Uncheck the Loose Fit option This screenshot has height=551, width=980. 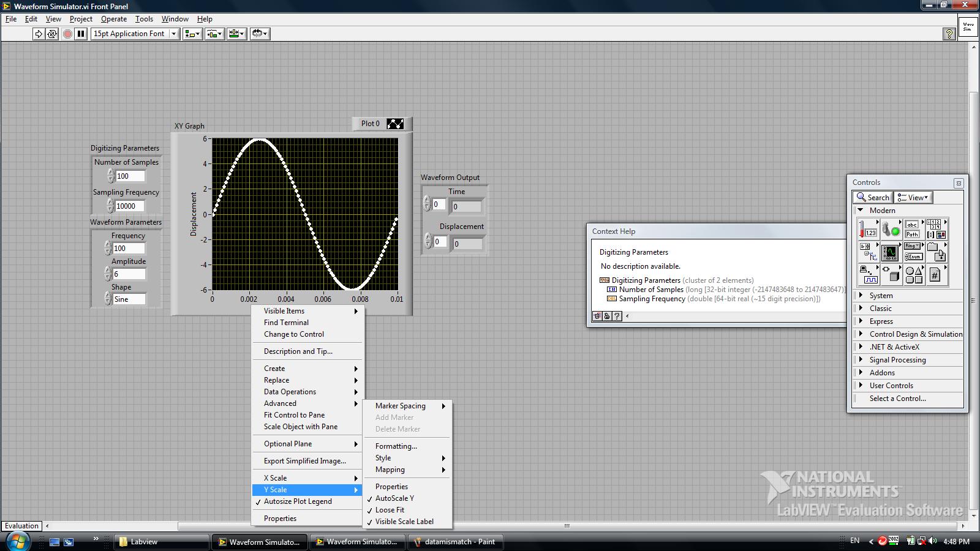tap(390, 510)
